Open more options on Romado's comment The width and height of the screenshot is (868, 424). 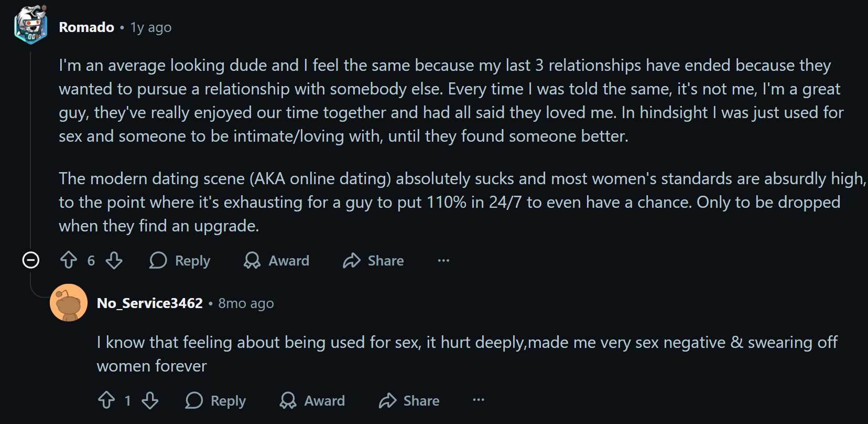click(443, 260)
